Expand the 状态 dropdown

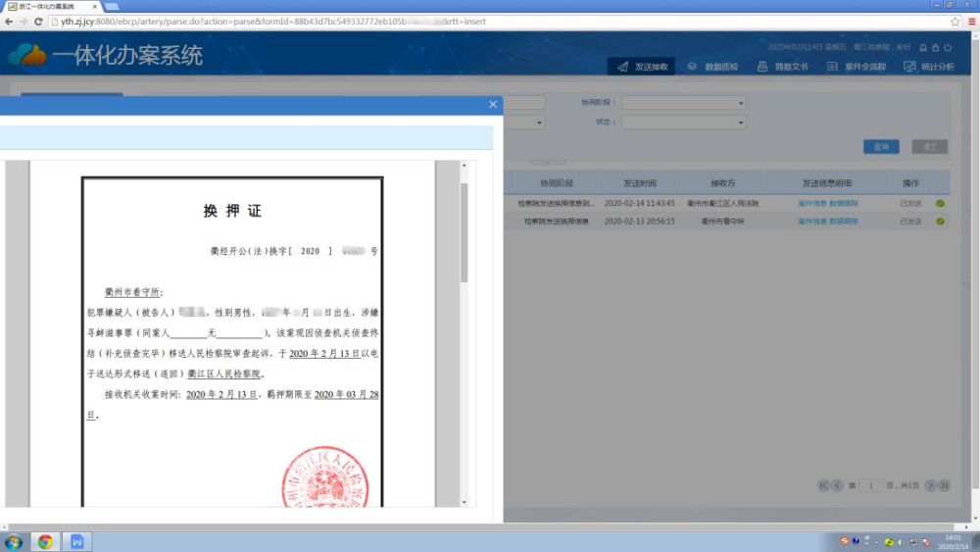pyautogui.click(x=684, y=123)
